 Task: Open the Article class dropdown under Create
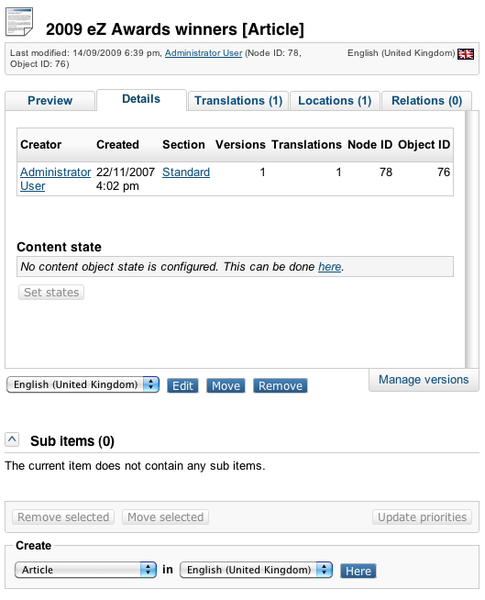86,570
